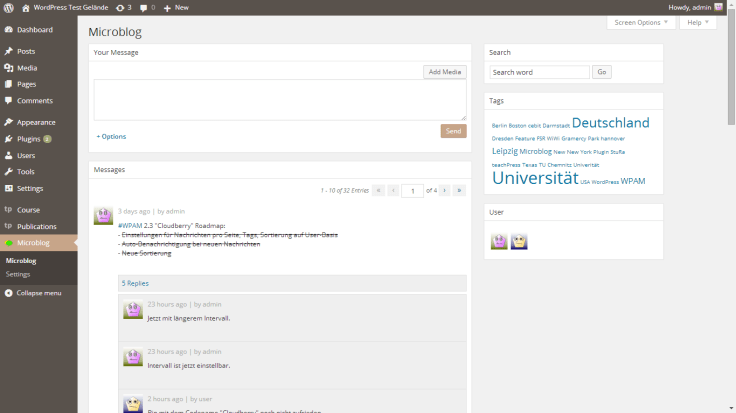Screen dimensions: 736x413
Task: Click the yellow-faced avatar in User panel
Action: click(519, 241)
